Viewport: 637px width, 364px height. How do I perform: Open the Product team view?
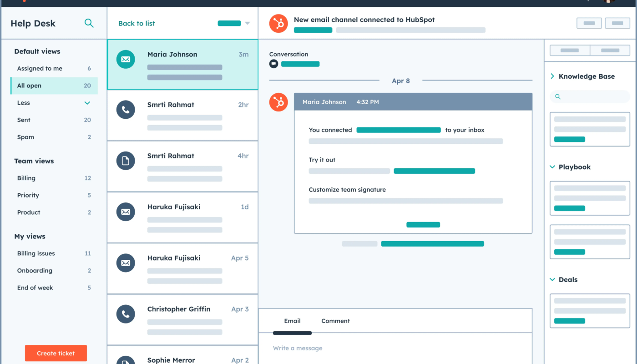pos(54,212)
